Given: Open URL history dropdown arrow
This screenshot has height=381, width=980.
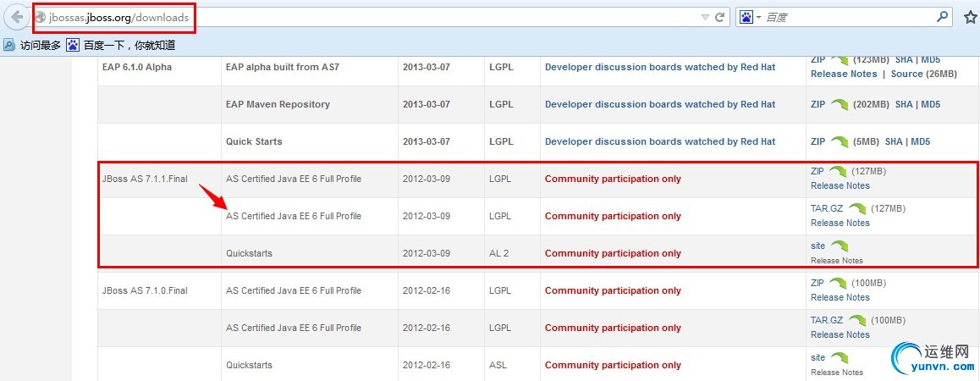Looking at the screenshot, I should click(705, 18).
